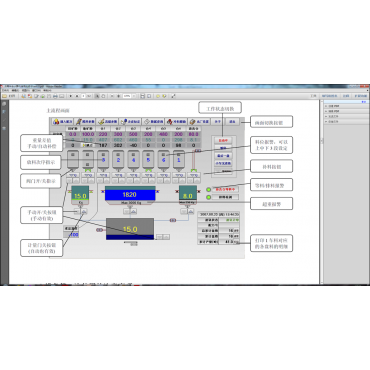
Task: Click the HMI button with the colored-balls recipe icon
Action: [x=62, y=122]
